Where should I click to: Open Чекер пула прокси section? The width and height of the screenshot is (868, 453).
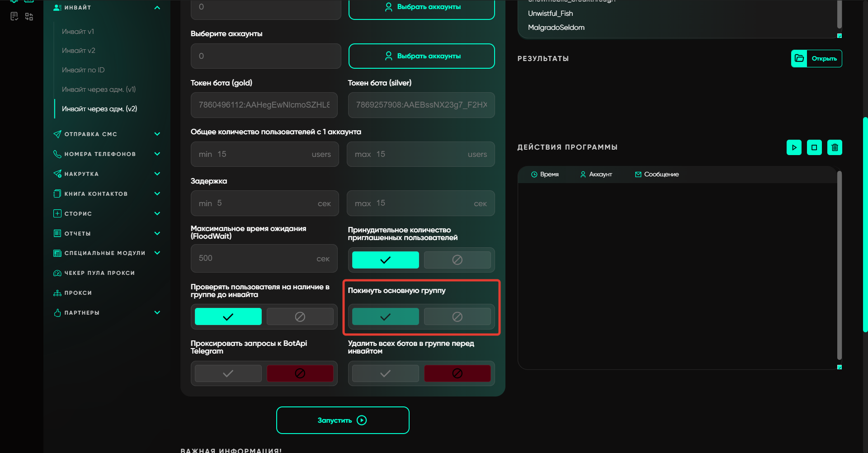click(x=99, y=273)
